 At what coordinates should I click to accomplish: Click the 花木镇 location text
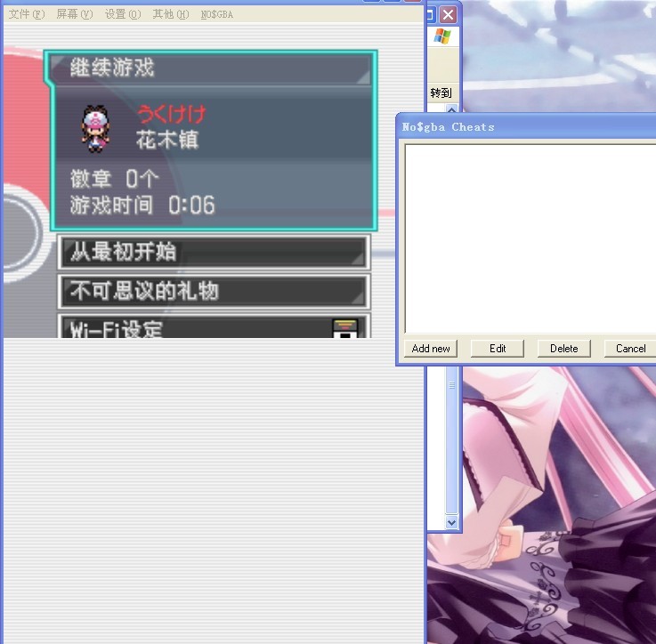(167, 140)
